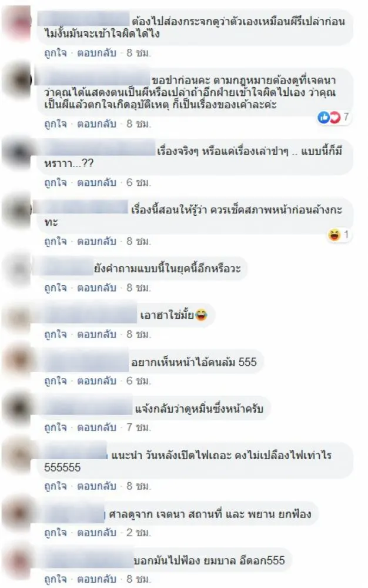Click ตอบกลับ under ควรเช็คสภาพหน้าก่อนล้างกะทะ comment
368x588 pixels.
[x=96, y=241]
